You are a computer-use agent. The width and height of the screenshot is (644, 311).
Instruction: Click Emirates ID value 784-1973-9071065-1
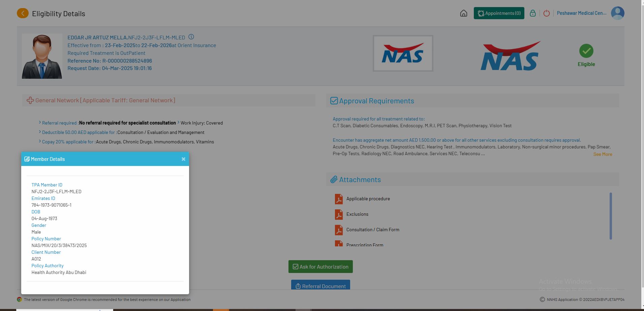(x=51, y=205)
